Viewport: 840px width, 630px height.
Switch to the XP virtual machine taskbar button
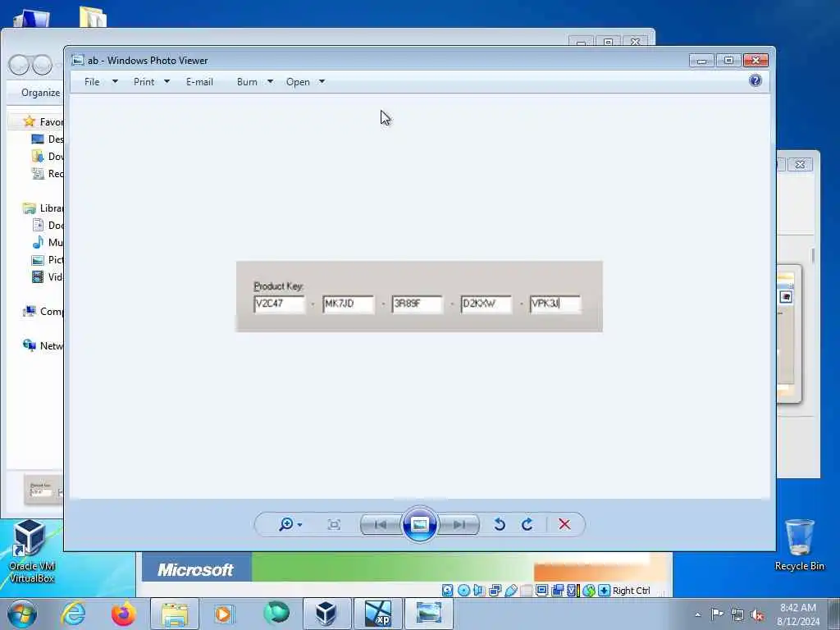pyautogui.click(x=377, y=614)
